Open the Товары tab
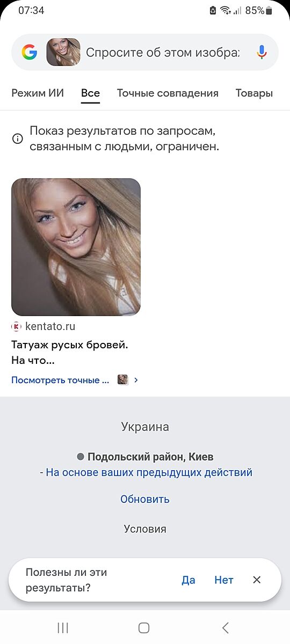 tap(254, 93)
